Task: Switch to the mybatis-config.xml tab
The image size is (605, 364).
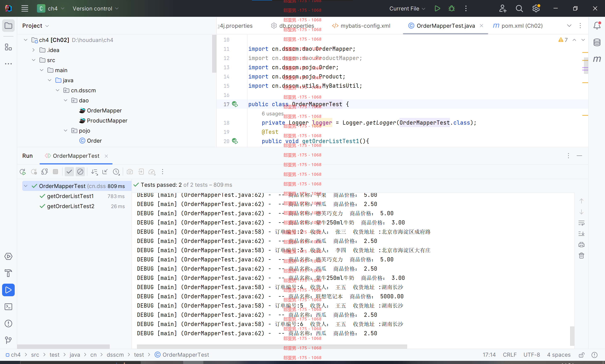Action: click(361, 26)
